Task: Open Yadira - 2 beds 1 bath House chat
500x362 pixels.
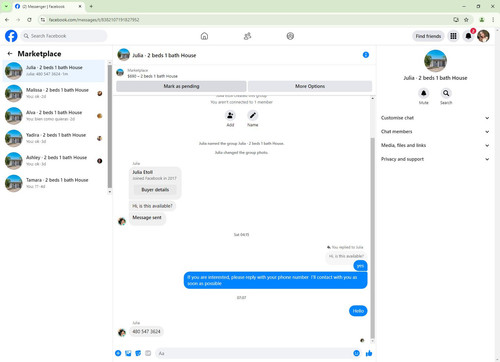Action: pos(54,138)
